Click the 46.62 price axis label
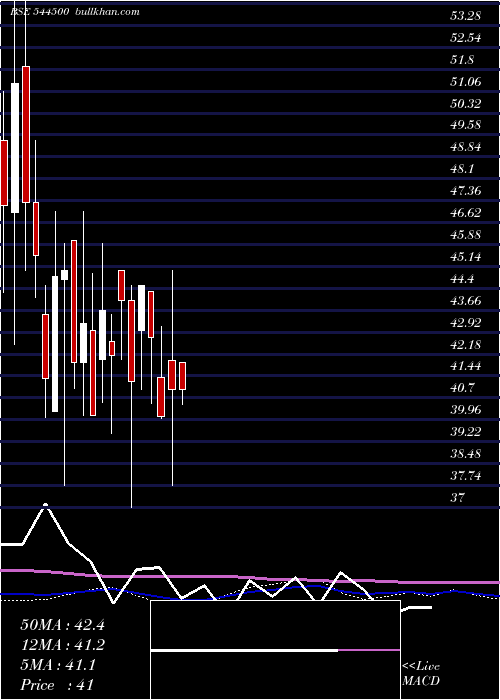 pos(466,213)
